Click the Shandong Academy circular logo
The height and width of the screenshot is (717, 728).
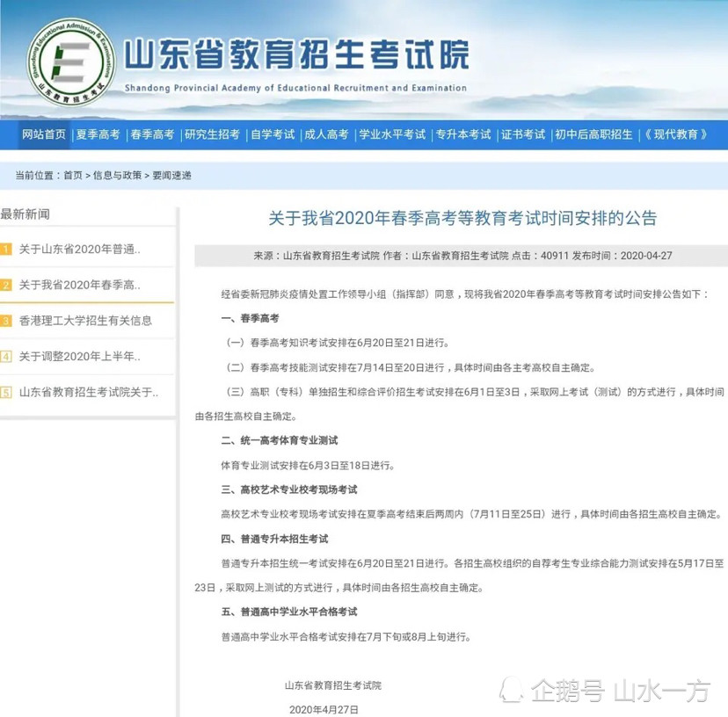(x=70, y=62)
